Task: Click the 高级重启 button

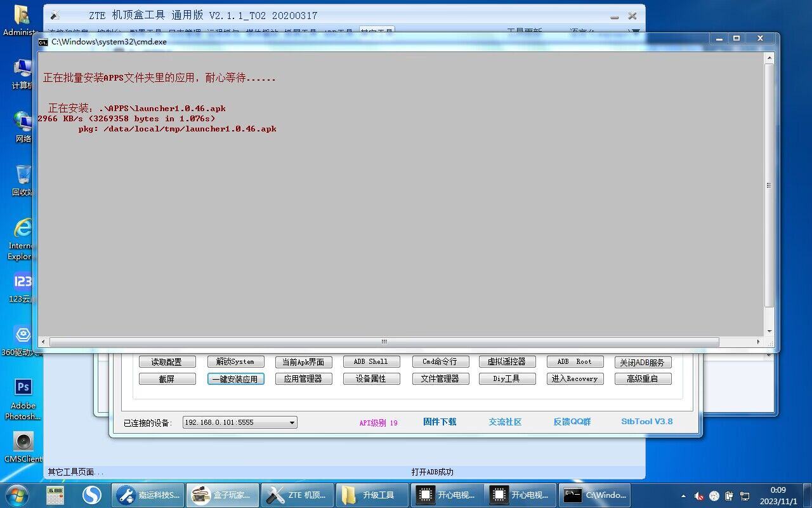Action: [643, 378]
